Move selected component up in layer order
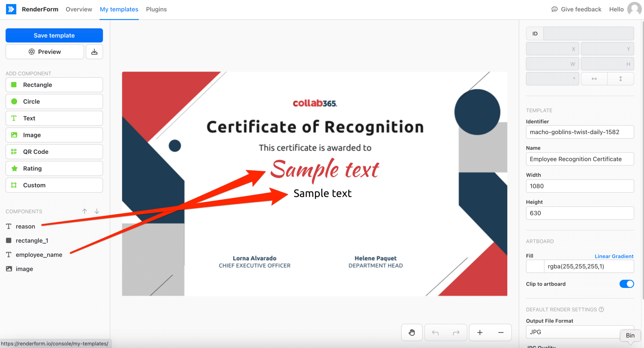The image size is (644, 348). coord(84,211)
